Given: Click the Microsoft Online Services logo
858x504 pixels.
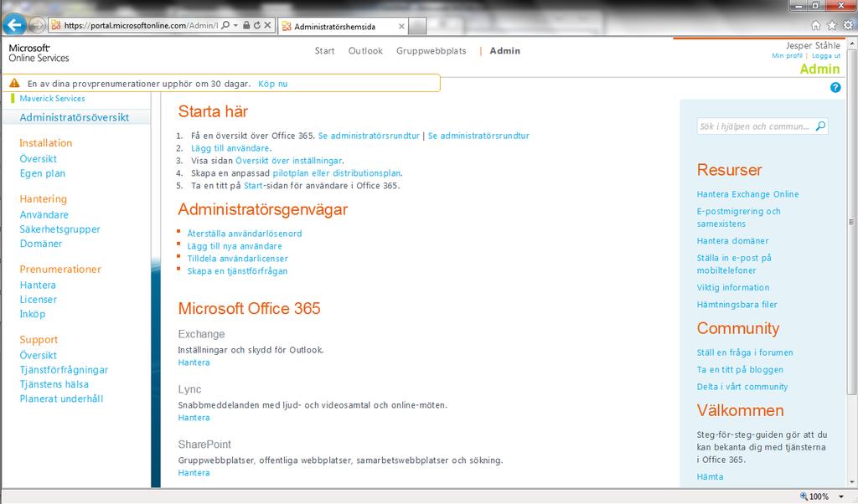Looking at the screenshot, I should point(39,53).
